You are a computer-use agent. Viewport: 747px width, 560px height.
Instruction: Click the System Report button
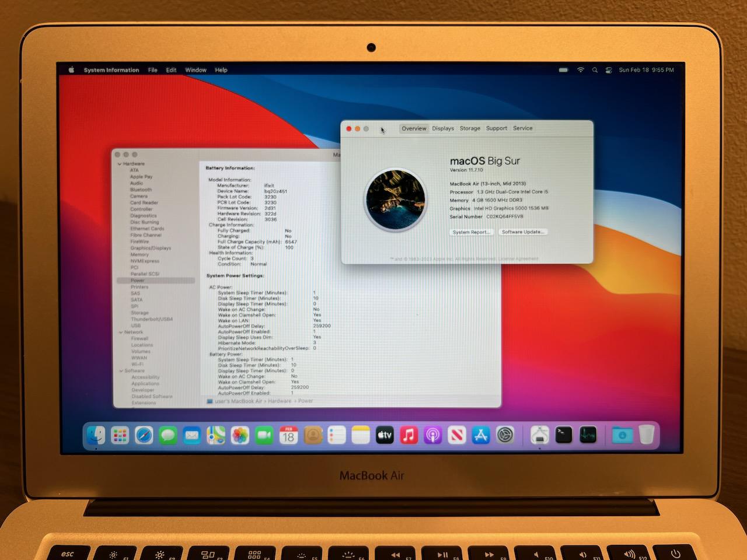pos(472,232)
